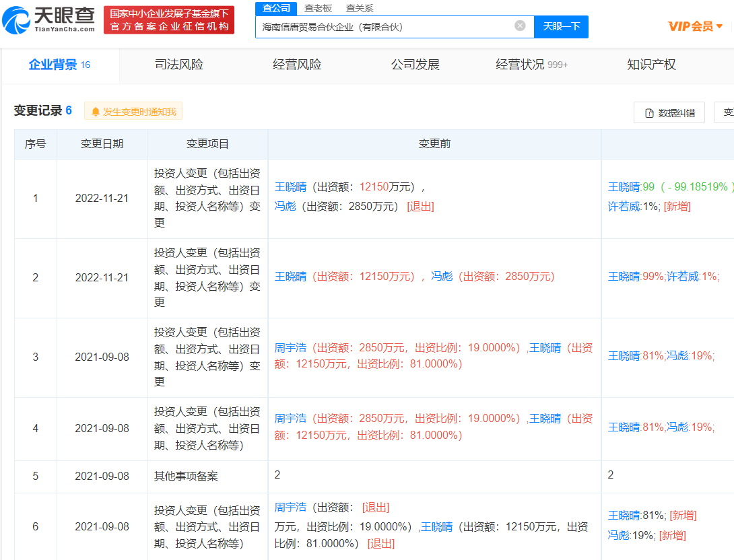Go to the 公司发展 tab
This screenshot has height=560, width=734.
(415, 65)
